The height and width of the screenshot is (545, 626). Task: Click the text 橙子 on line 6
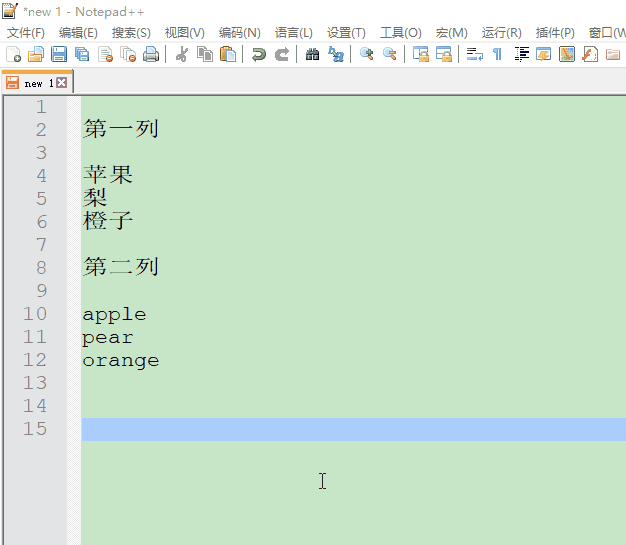[108, 221]
